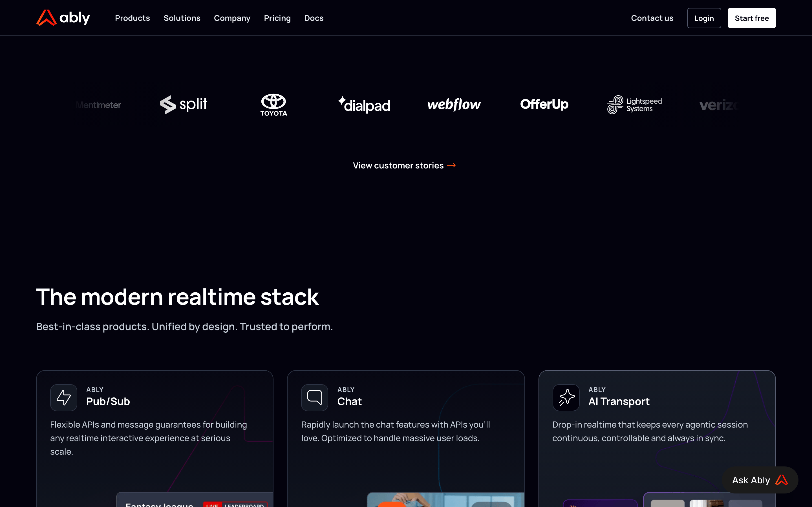The width and height of the screenshot is (812, 507).
Task: Click the Lightspeed Systems logo
Action: [634, 104]
